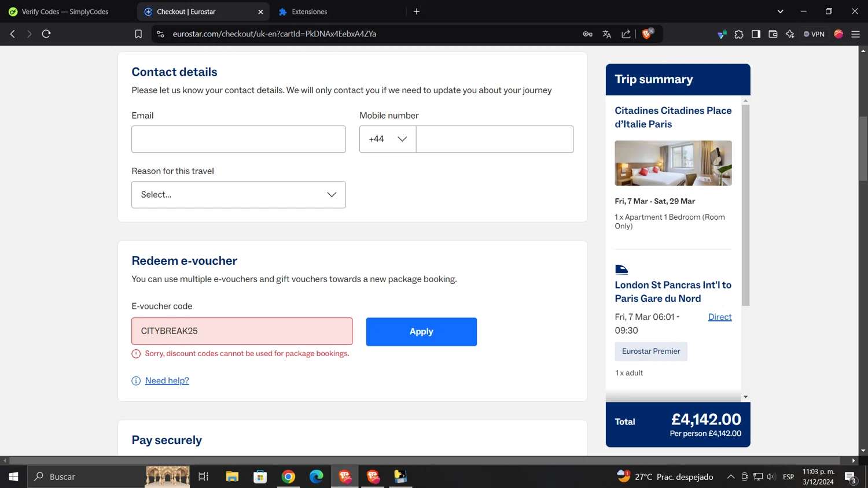This screenshot has width=868, height=488.
Task: Click London St Pancras to Paris heading
Action: coord(673,291)
